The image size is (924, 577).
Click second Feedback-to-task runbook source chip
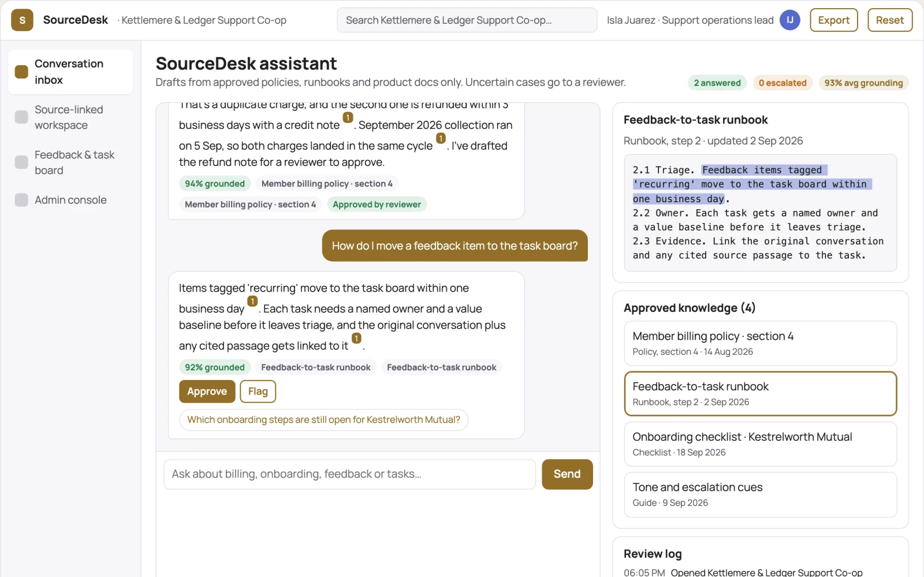tap(441, 367)
